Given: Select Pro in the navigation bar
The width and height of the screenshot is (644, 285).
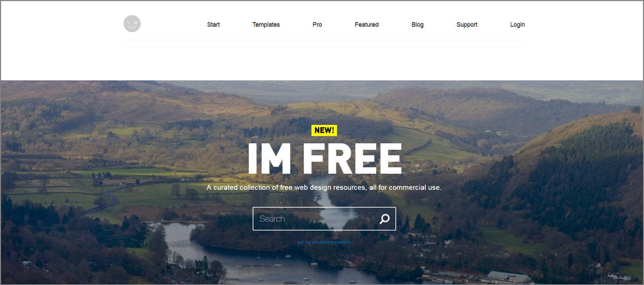Looking at the screenshot, I should (317, 25).
